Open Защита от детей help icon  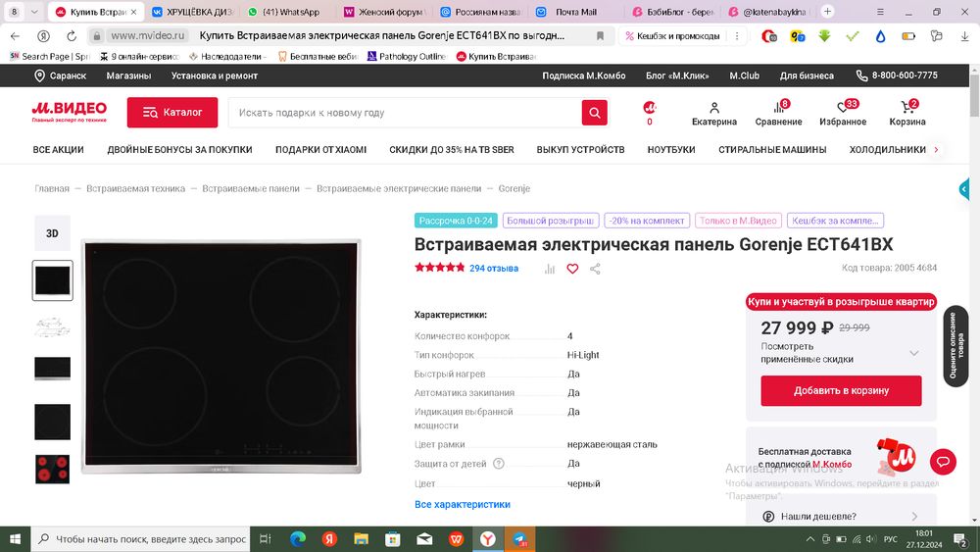click(x=498, y=464)
